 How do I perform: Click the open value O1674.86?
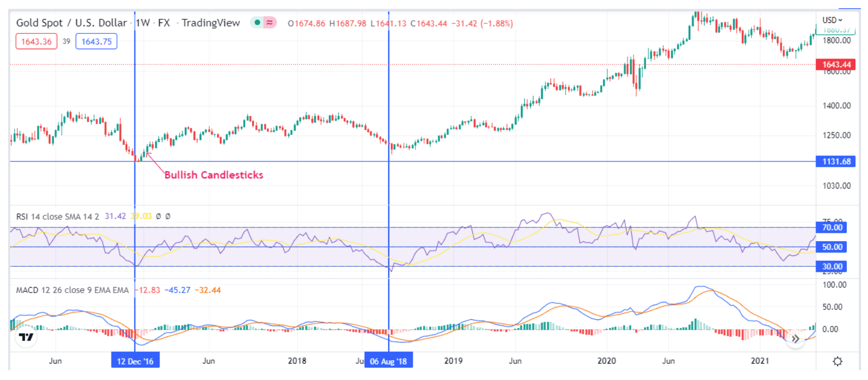[x=307, y=24]
